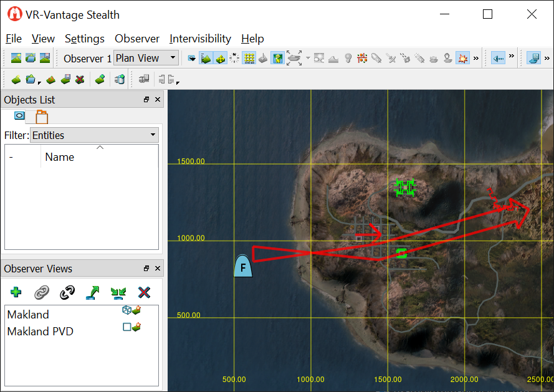Click the add terrain patch plus icon
554x392 pixels.
pyautogui.click(x=100, y=79)
